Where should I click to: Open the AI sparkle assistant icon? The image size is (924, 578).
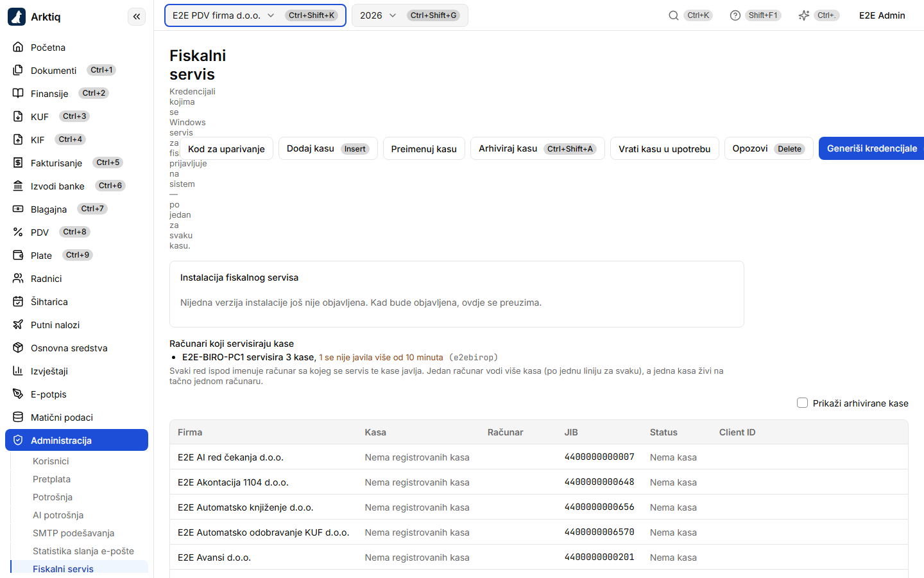point(804,15)
